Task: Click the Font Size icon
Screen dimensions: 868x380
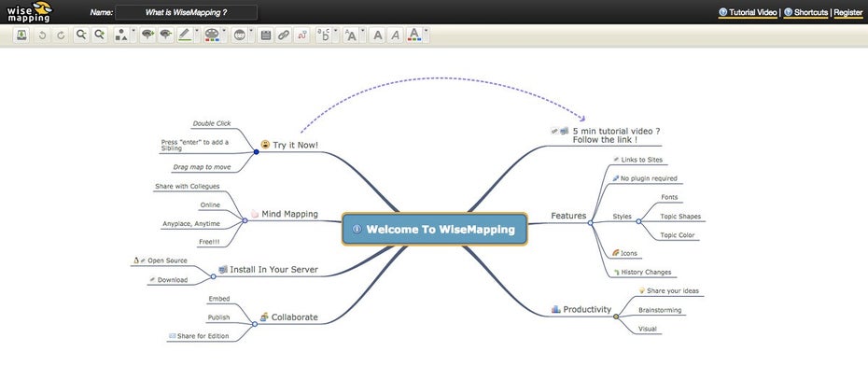Action: (351, 35)
